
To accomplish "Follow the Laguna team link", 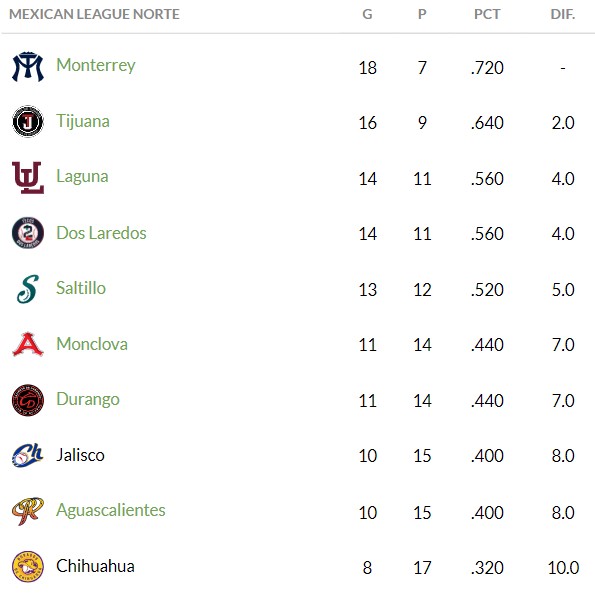I will pyautogui.click(x=82, y=177).
